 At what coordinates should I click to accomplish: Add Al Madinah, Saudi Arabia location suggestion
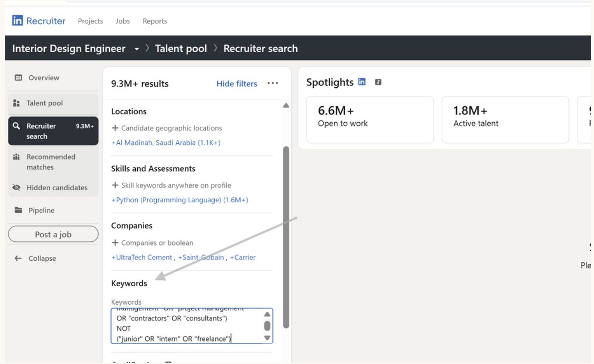point(166,143)
